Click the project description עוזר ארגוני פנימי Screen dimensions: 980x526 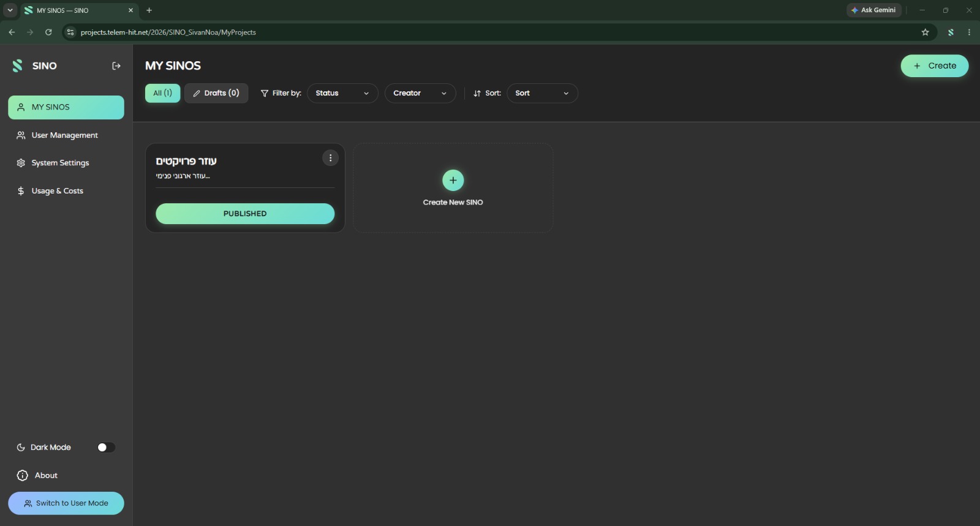pos(183,176)
